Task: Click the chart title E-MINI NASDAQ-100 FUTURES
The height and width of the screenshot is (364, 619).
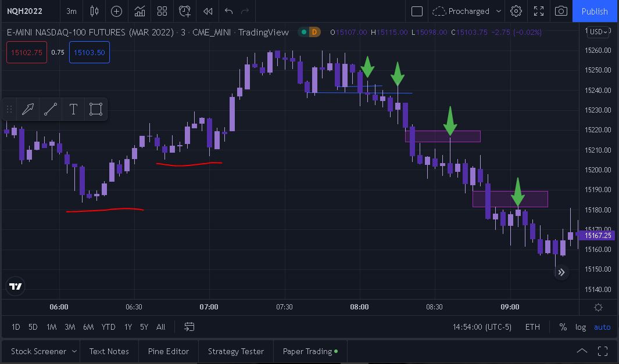Action: pos(90,32)
